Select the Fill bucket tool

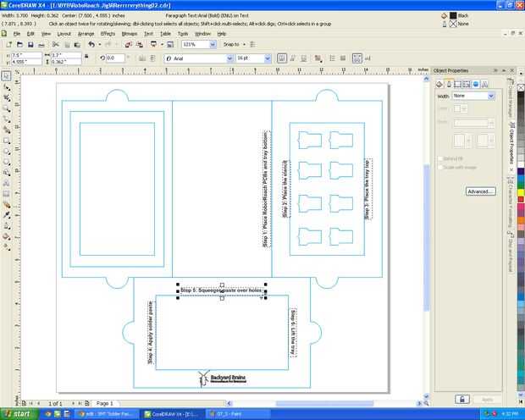click(x=7, y=237)
